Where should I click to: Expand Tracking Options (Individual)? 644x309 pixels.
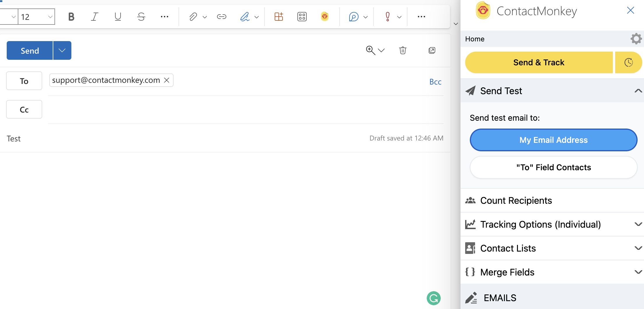[x=552, y=224]
